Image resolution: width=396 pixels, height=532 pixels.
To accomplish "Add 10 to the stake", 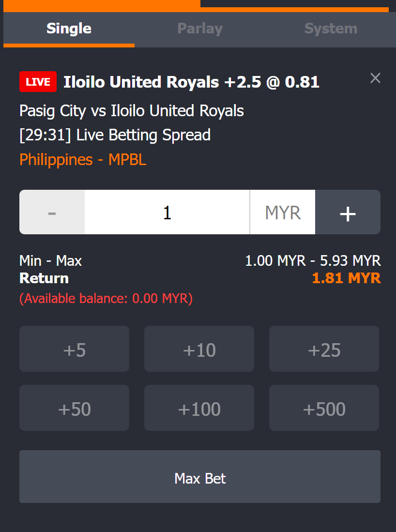I will 199,349.
